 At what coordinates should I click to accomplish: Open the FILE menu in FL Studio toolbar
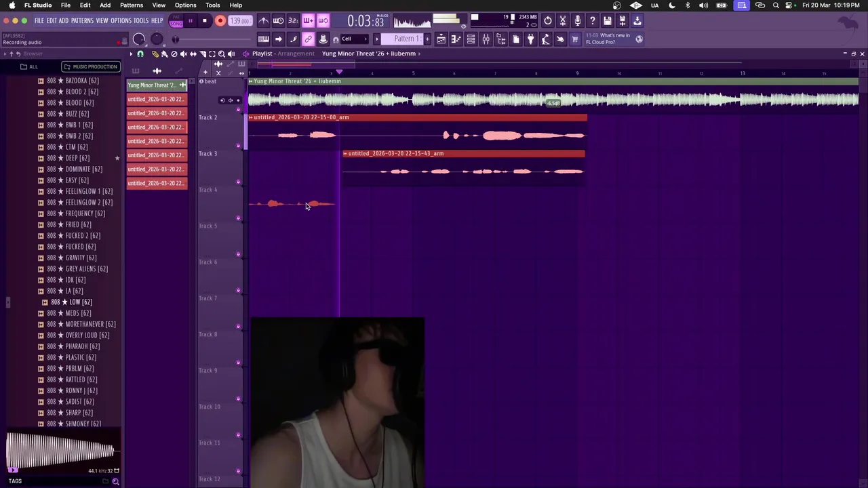(x=39, y=21)
